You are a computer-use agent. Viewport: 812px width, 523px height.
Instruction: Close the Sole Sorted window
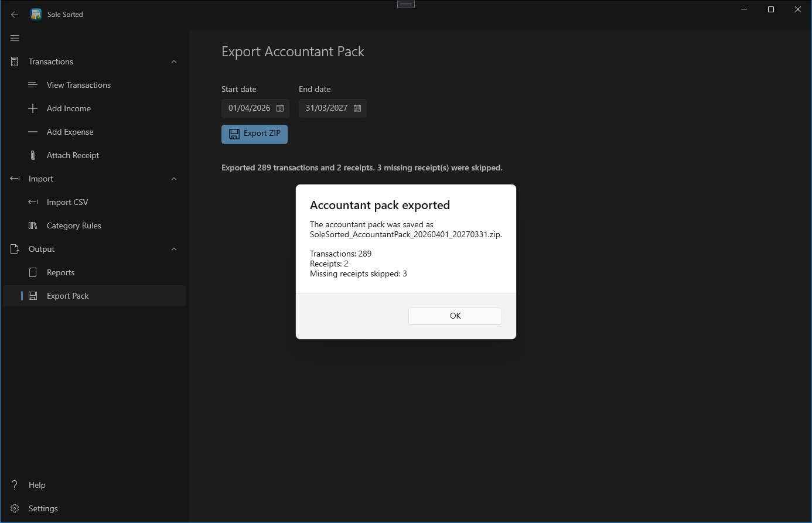pyautogui.click(x=798, y=9)
